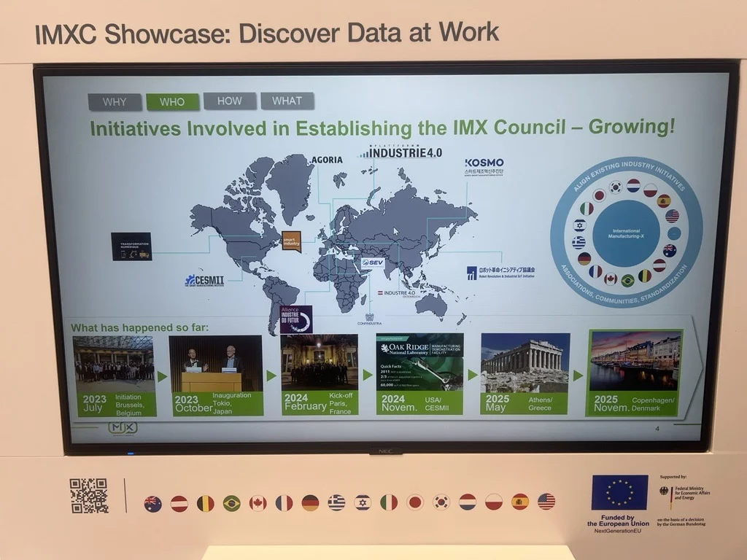Screen dimensions: 747x560
Task: Click the KOSMO logo
Action: point(484,167)
